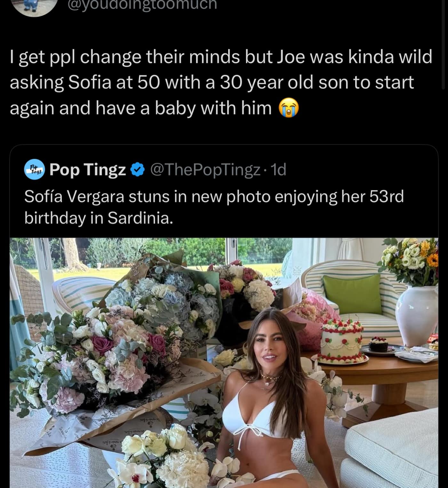Click the main tweet text about Joe
Viewport: 448px width, 488px height.
[221, 82]
